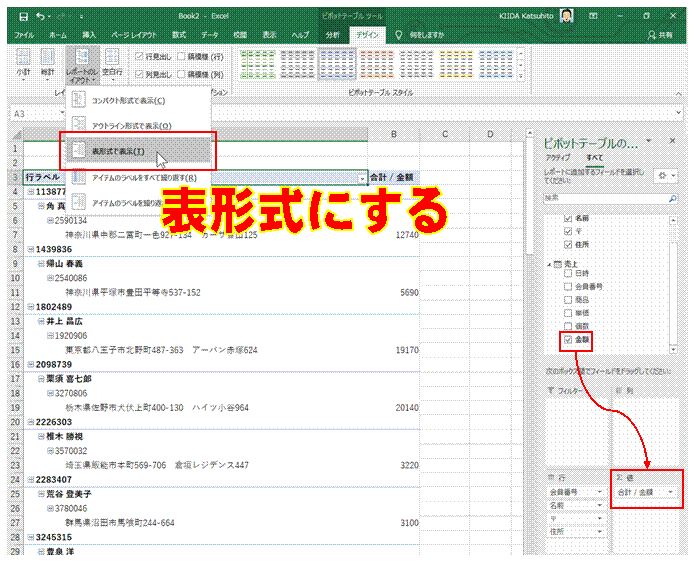The image size is (698, 562).
Task: Switch to アクティブ tab in field pane
Action: (558, 158)
